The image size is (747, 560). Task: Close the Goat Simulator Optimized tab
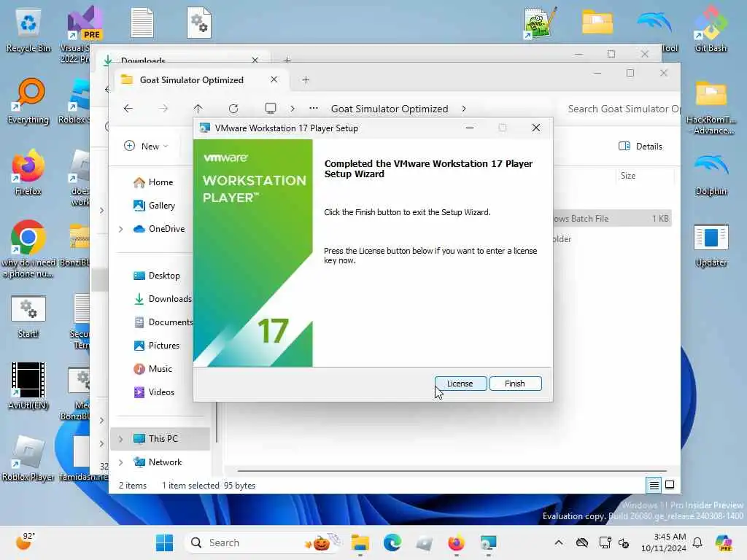(x=274, y=79)
